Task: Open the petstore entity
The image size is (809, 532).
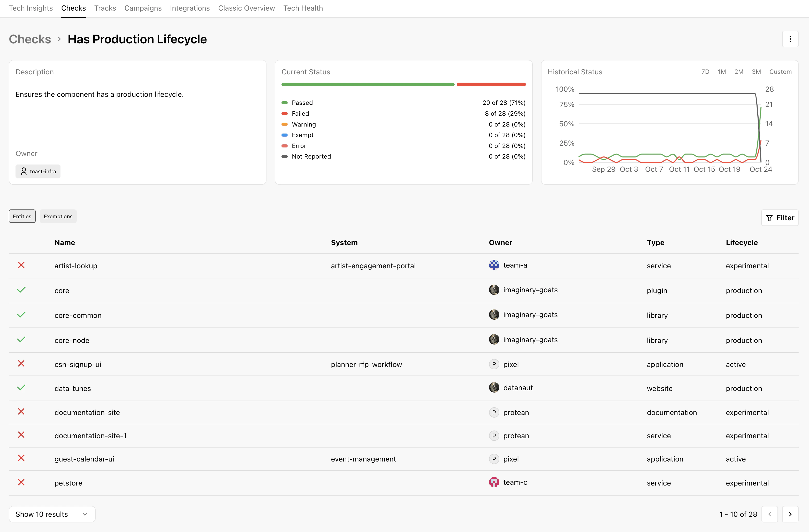Action: 68,483
